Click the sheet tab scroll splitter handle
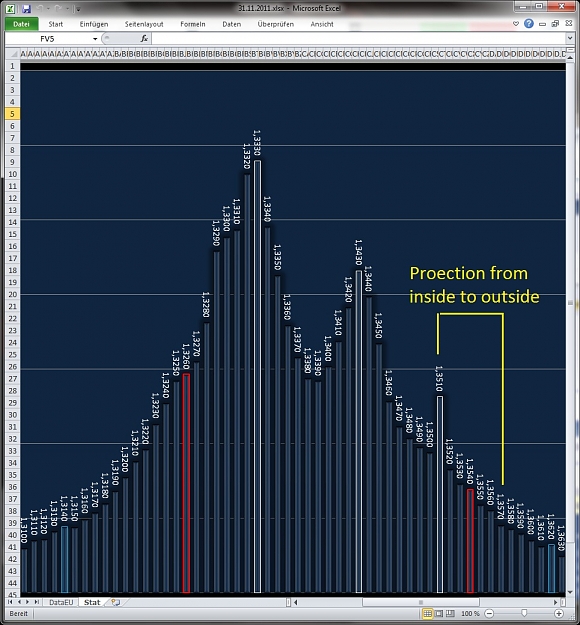 click(288, 602)
